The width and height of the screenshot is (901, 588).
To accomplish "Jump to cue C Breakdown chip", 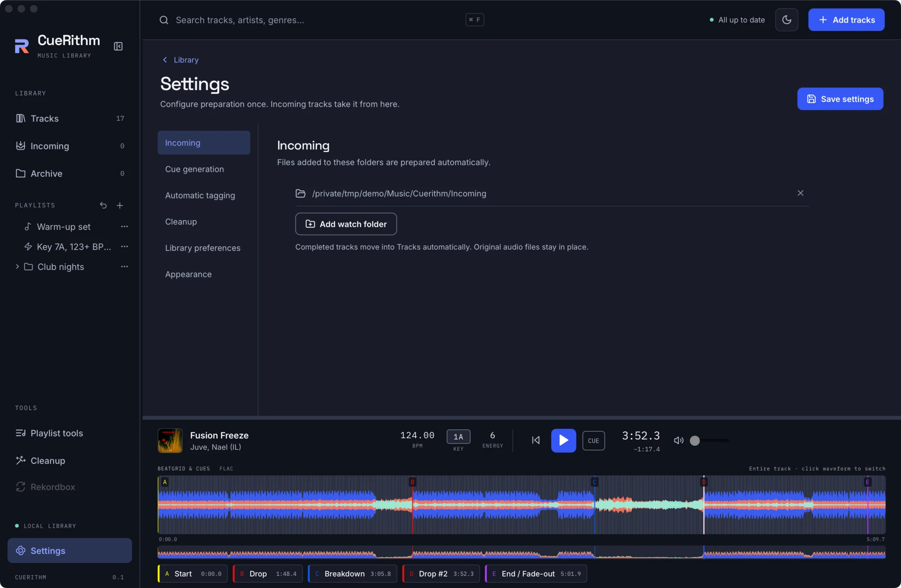I will [x=353, y=574].
